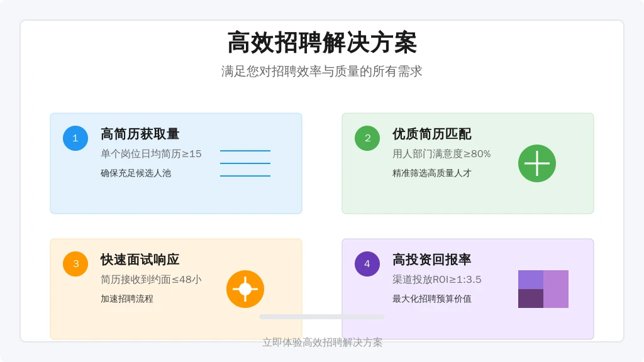Click the three blue lines icon
The width and height of the screenshot is (644, 362).
[245, 163]
